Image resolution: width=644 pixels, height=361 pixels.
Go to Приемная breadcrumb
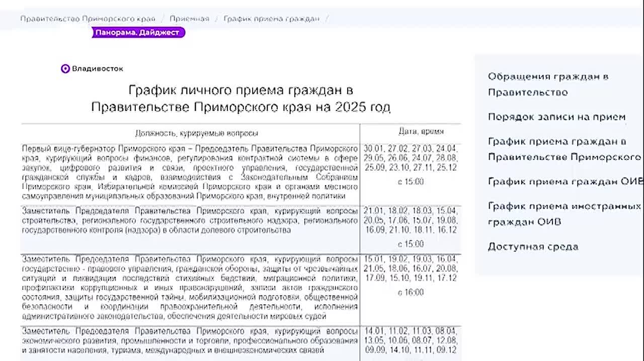pos(189,19)
